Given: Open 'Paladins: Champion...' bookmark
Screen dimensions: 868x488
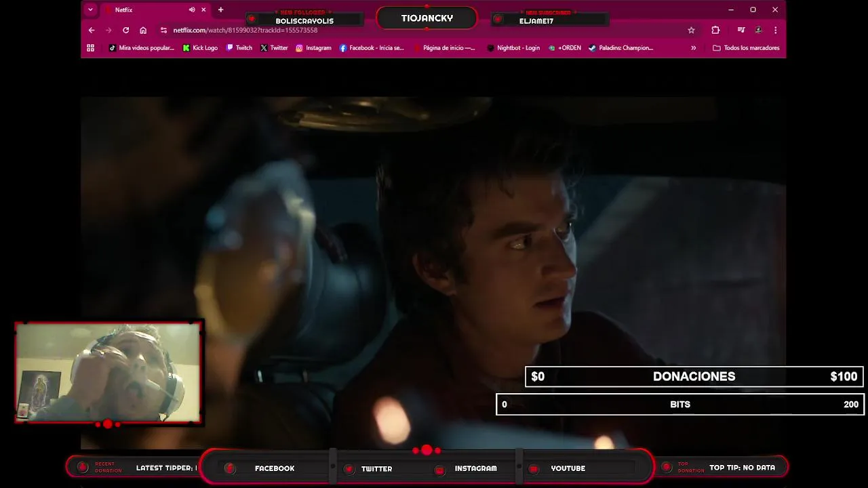Looking at the screenshot, I should (620, 48).
